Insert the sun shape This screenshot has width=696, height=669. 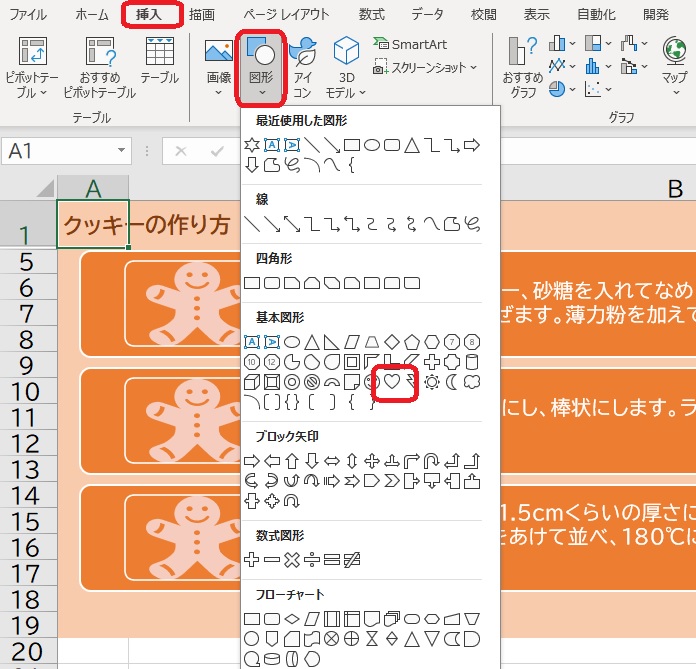click(x=432, y=382)
